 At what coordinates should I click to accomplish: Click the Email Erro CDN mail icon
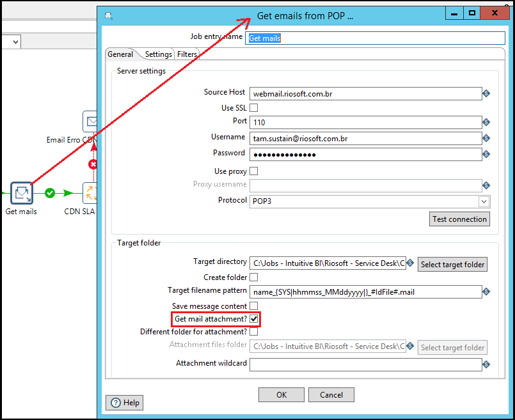tap(90, 121)
